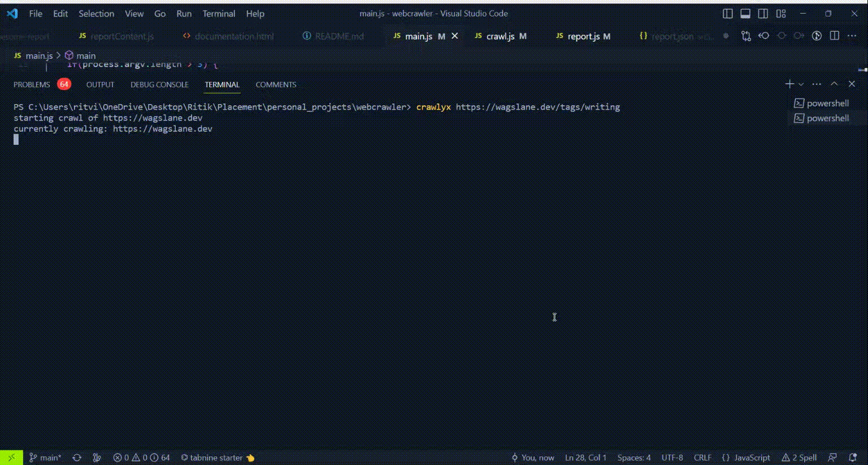Screen dimensions: 868x465
Task: Click the 'currently crawling' URL
Action: click(x=163, y=128)
